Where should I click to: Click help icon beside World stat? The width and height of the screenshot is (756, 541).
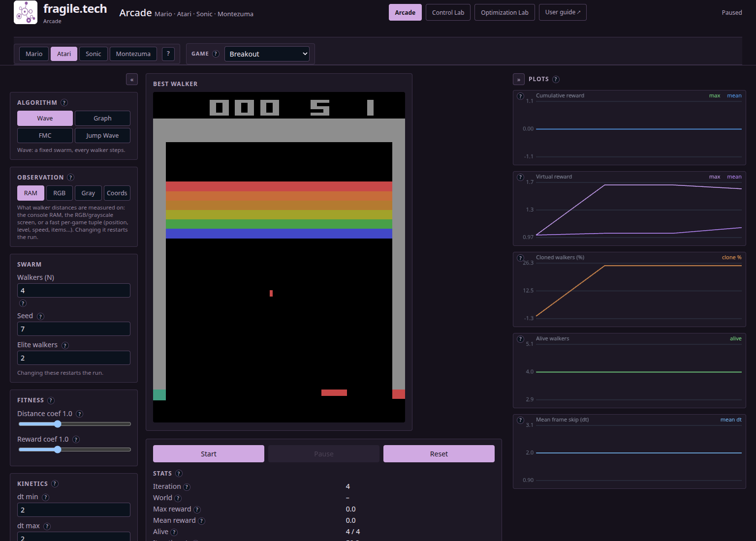tap(178, 498)
